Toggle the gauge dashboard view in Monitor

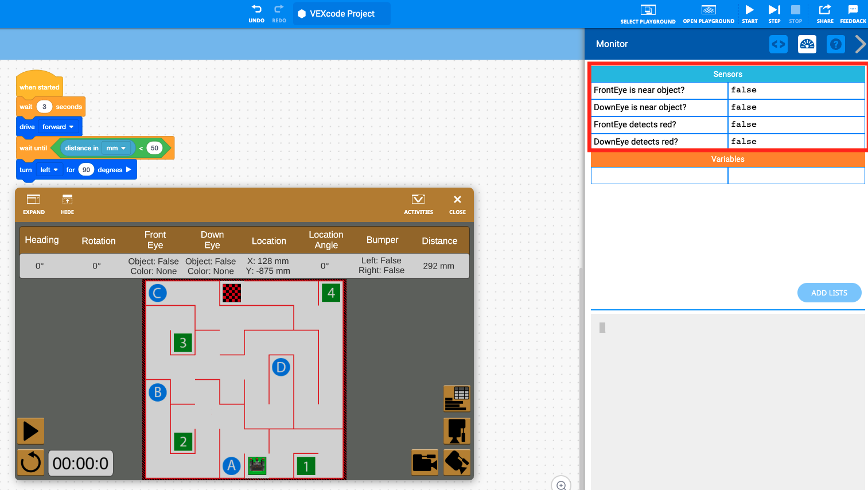click(x=807, y=44)
